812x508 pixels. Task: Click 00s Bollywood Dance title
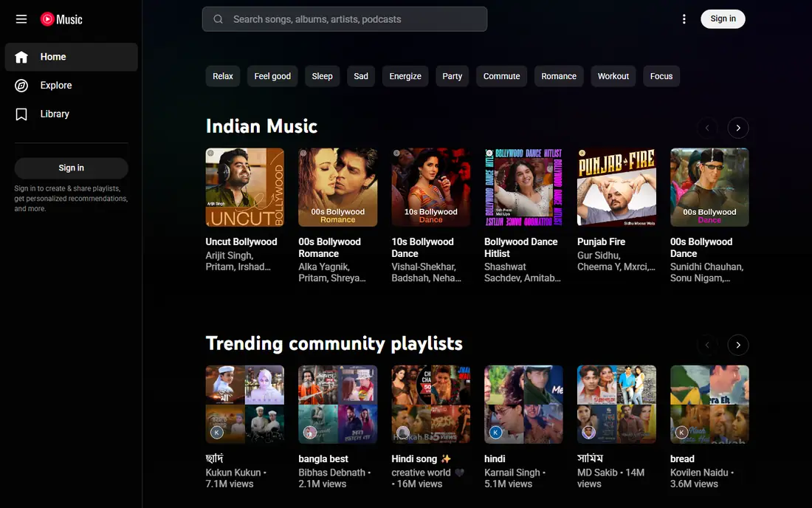click(x=701, y=247)
